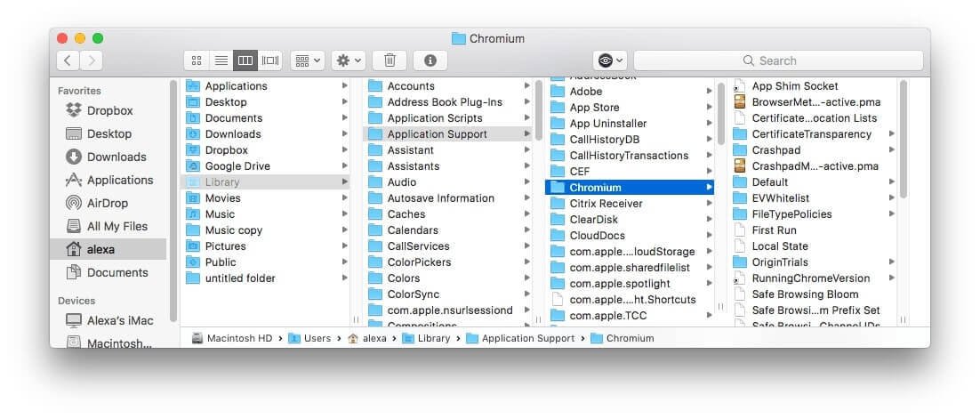Select the ClearDisk folder
This screenshot has height=419, width=980.
click(x=630, y=220)
